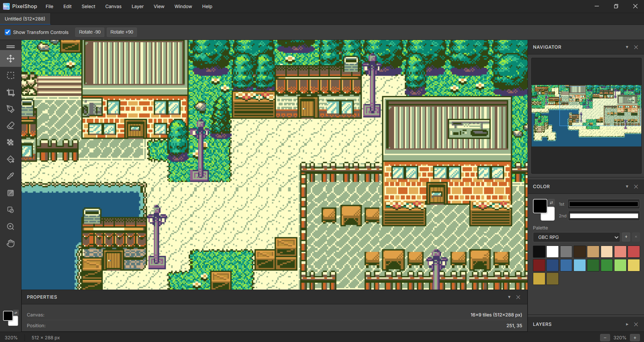Switch to Untitled (512×288) document tab
Viewport: 644px width, 342px height.
tap(25, 19)
